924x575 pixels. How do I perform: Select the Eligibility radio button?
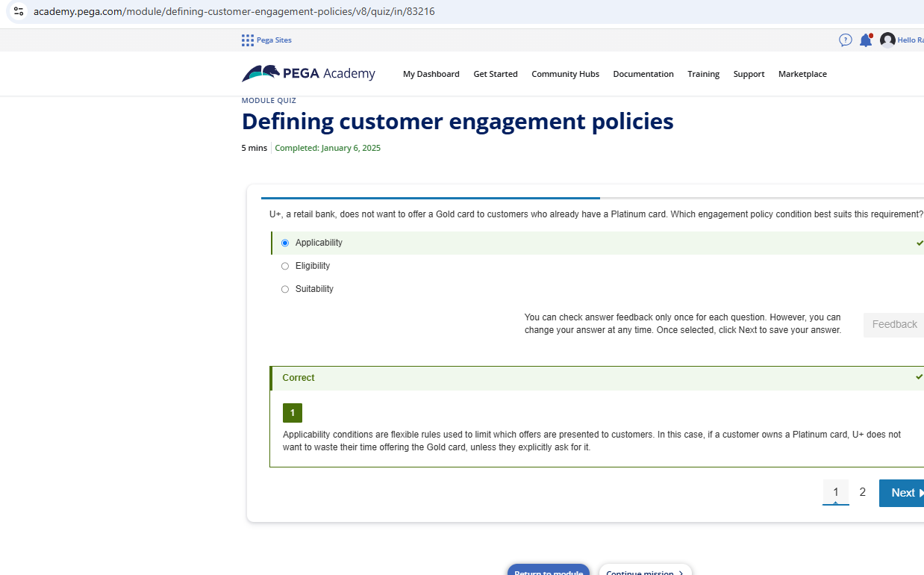click(x=284, y=266)
